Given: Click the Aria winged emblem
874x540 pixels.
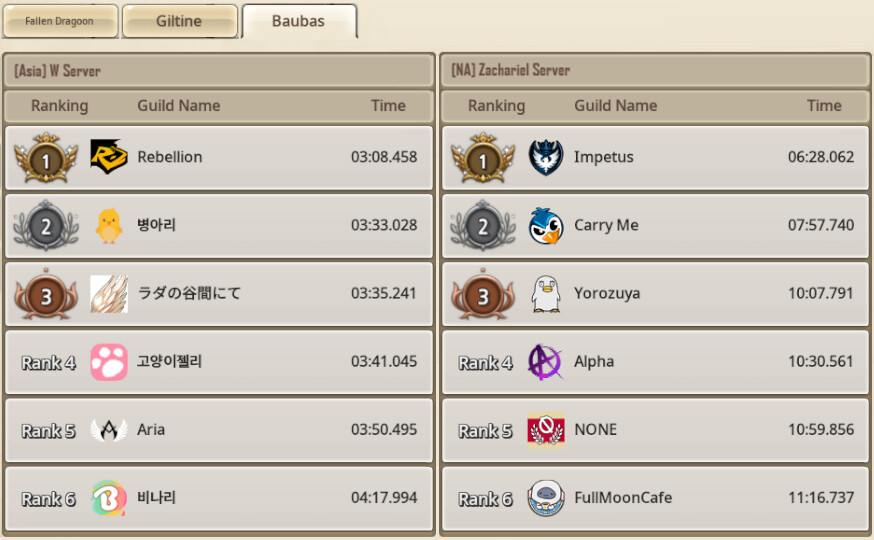Looking at the screenshot, I should point(109,430).
